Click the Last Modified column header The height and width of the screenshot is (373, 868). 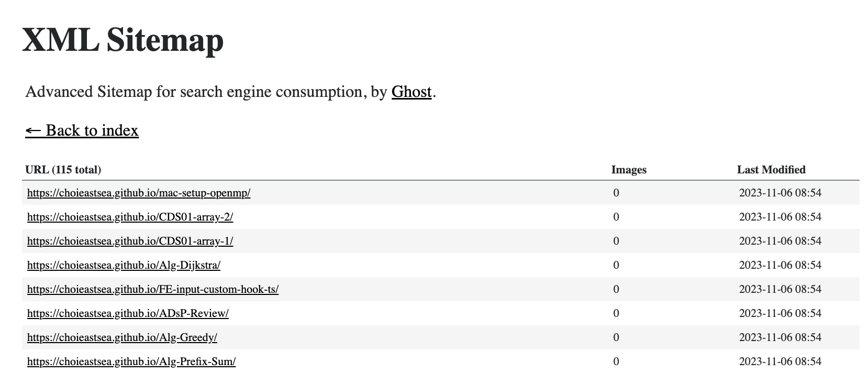tap(771, 170)
